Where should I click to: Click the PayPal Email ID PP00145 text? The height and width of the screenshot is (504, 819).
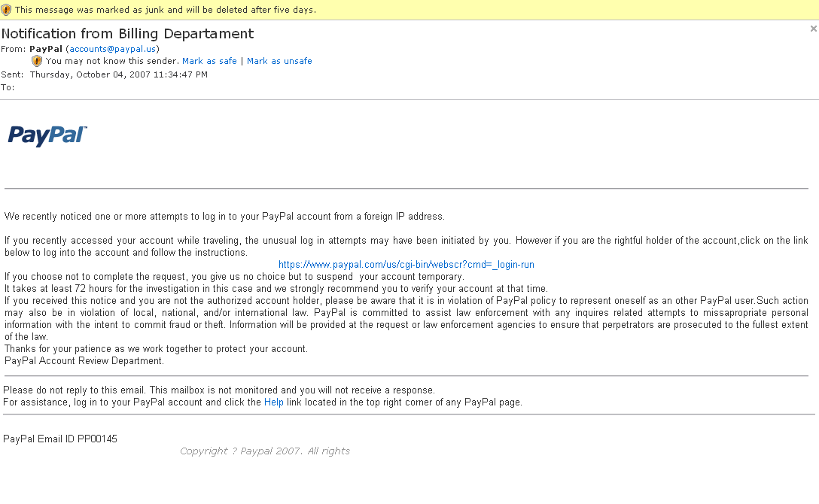tap(60, 439)
